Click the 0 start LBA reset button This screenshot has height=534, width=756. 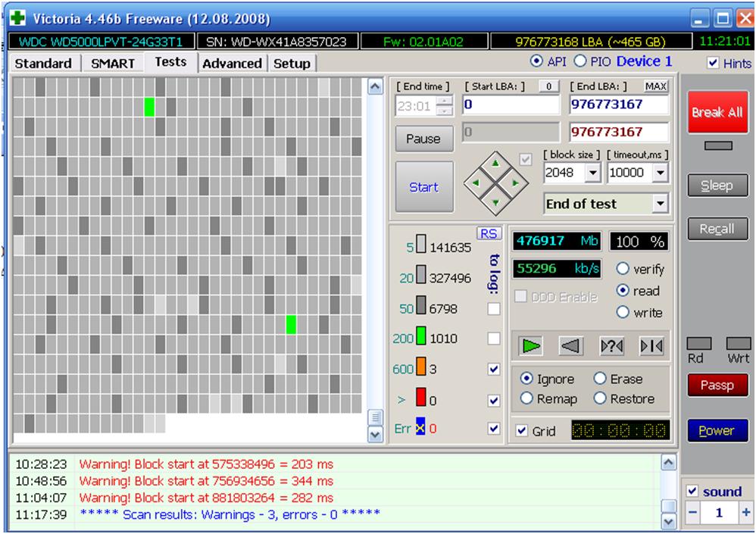(x=549, y=86)
